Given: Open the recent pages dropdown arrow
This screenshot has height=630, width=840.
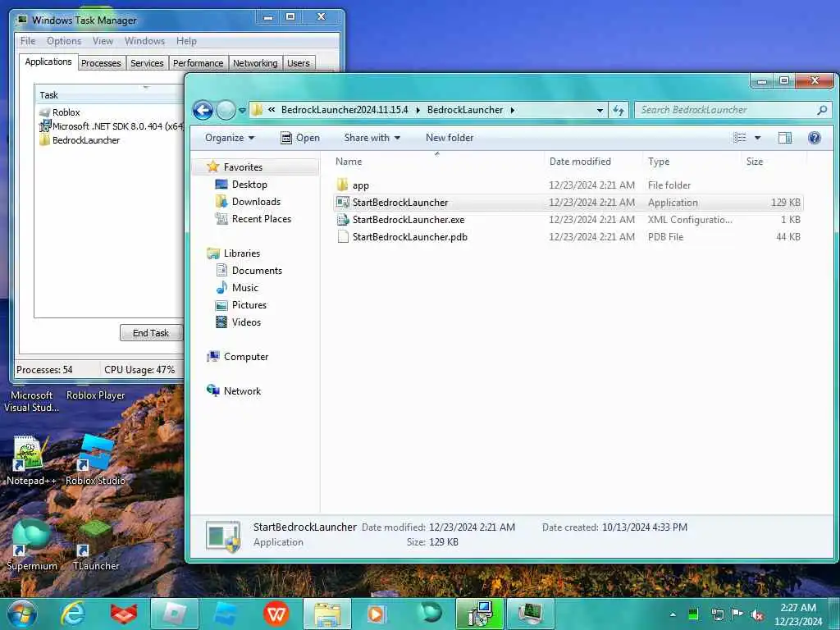Looking at the screenshot, I should click(242, 111).
